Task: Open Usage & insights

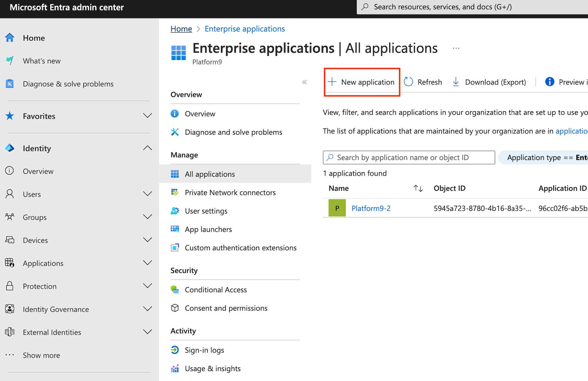Action: tap(213, 369)
